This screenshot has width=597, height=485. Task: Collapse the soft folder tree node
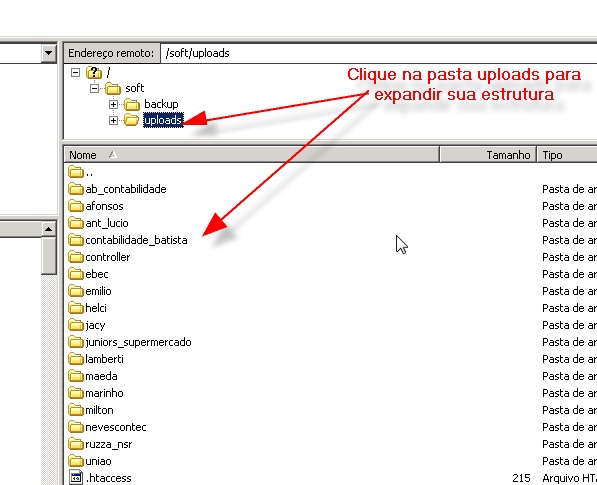pos(94,89)
